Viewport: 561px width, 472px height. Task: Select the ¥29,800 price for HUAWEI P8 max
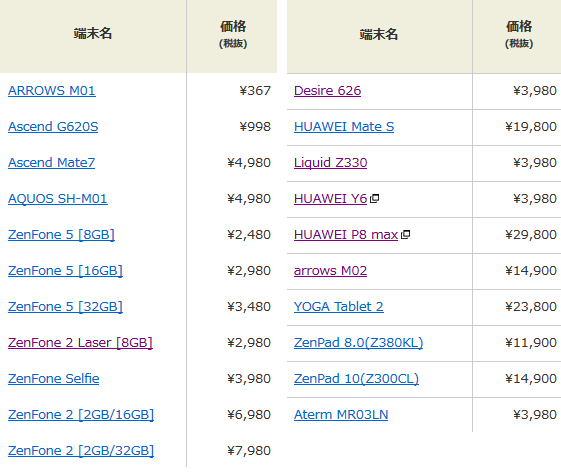point(531,235)
